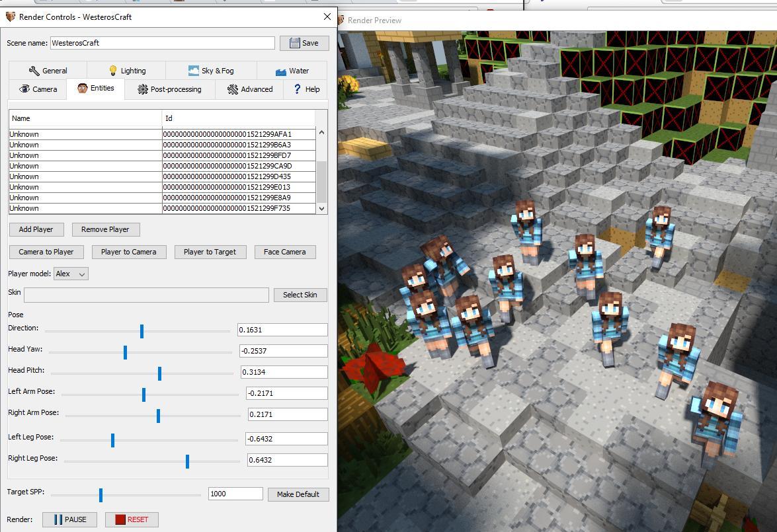This screenshot has width=777, height=532.
Task: Open the Advanced settings gear icon
Action: pyautogui.click(x=231, y=89)
